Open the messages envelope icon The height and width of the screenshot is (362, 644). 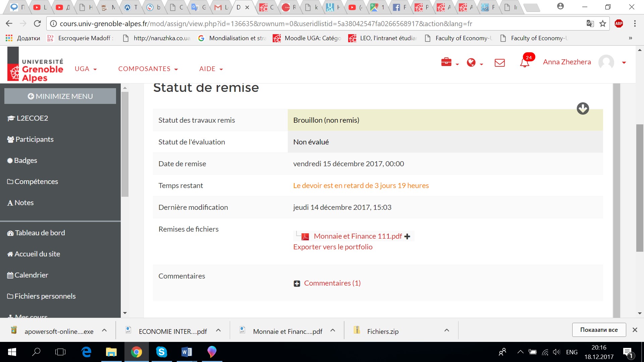[499, 63]
